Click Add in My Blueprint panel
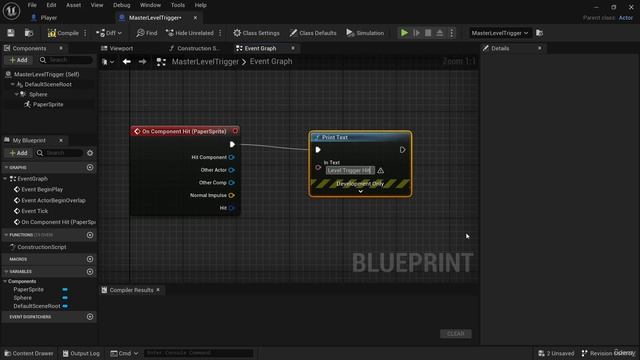 (18, 153)
